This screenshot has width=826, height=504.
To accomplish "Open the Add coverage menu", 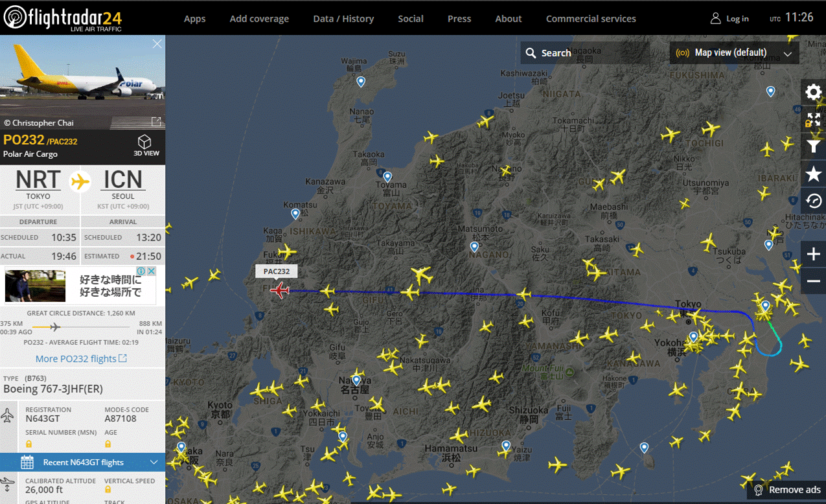I will click(x=259, y=19).
